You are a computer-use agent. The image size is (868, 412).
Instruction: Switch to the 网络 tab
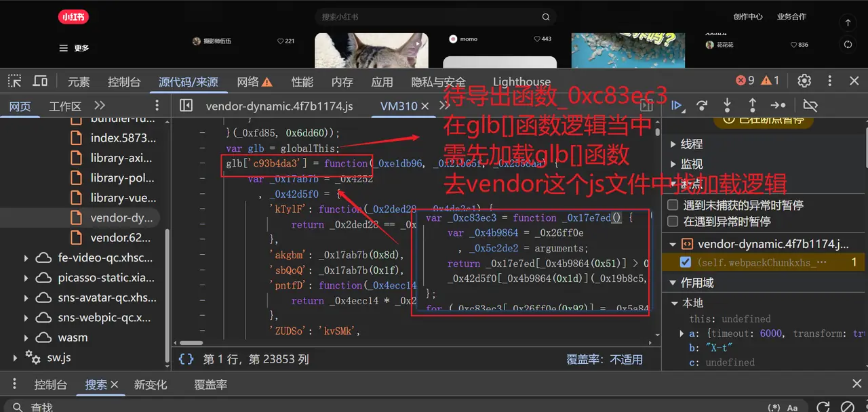[254, 82]
